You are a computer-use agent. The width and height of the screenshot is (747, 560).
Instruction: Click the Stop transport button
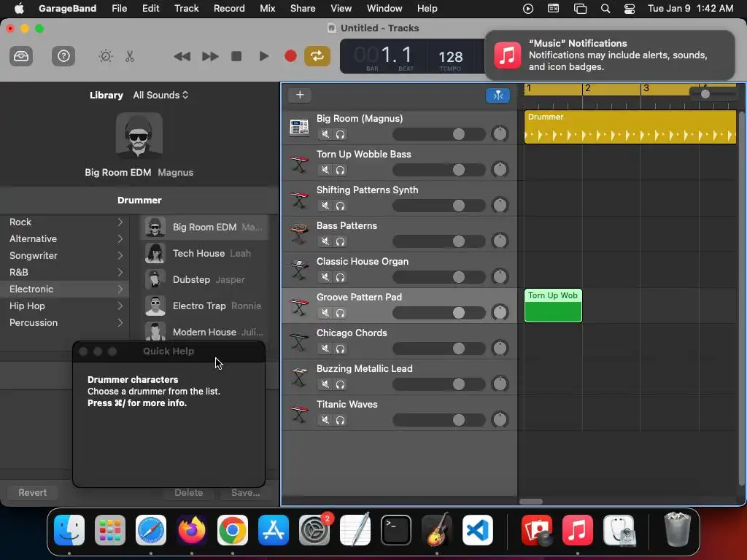click(236, 56)
